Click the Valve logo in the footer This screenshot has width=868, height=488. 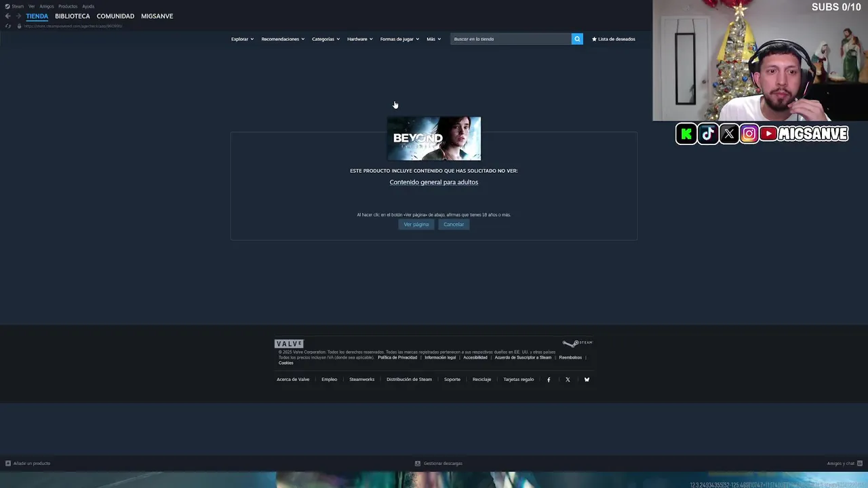tap(289, 344)
